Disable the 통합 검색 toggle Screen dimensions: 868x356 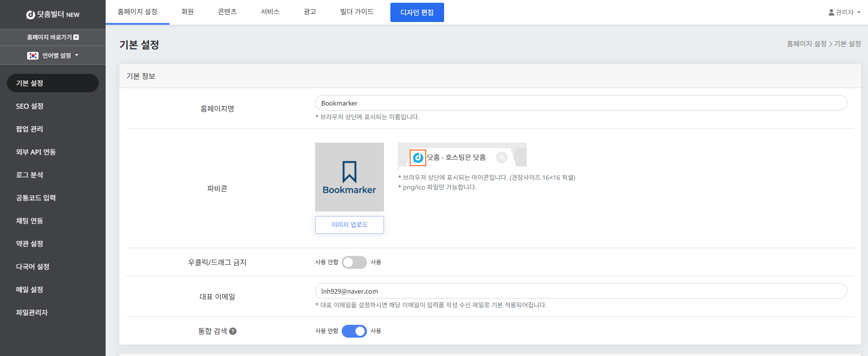tap(354, 331)
